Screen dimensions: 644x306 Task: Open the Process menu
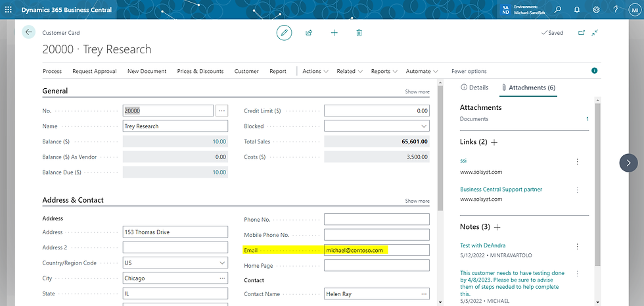click(x=52, y=71)
